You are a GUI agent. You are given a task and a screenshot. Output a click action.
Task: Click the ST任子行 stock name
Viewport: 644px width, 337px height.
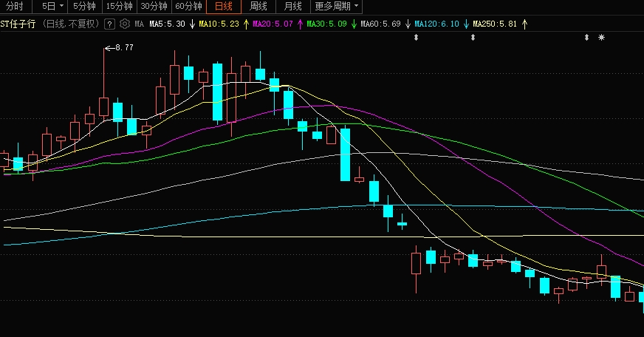(18, 24)
